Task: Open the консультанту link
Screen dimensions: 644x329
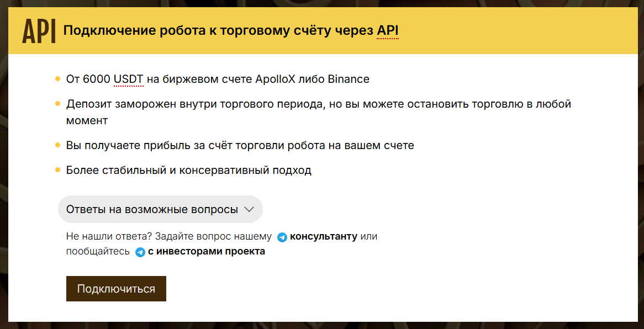Action: pos(324,237)
